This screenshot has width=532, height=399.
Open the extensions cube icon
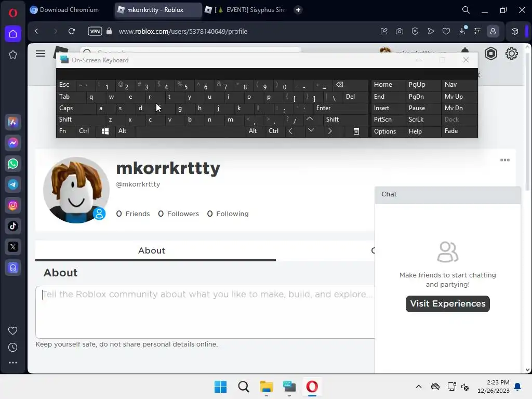pos(515,31)
